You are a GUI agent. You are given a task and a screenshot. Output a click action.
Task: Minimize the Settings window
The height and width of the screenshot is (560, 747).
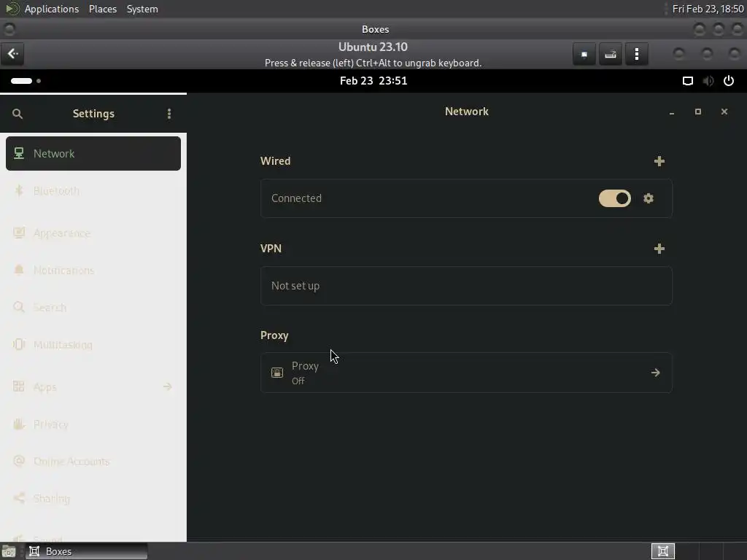click(x=672, y=112)
